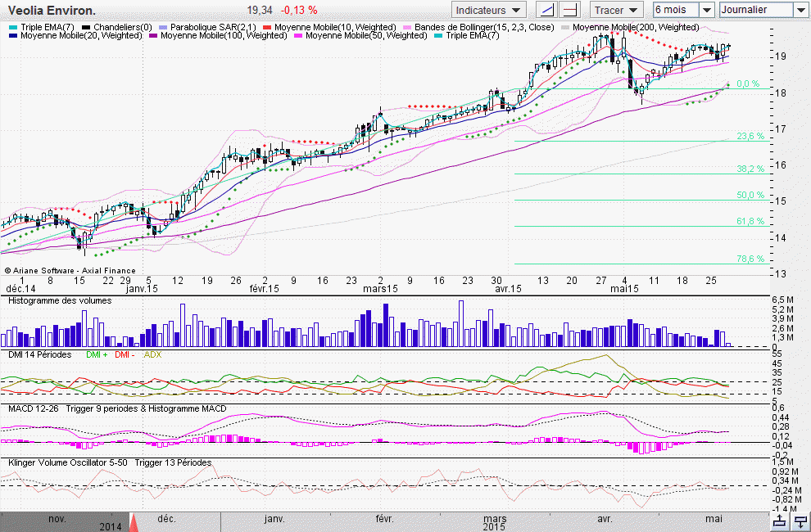Click the DMI + legend label
811x532 pixels.
pyautogui.click(x=97, y=354)
